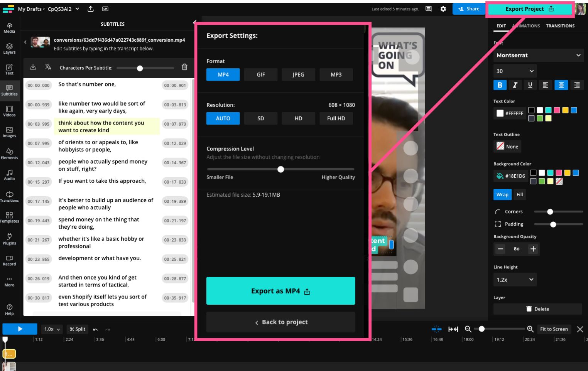Click the Export as MP4 button
This screenshot has height=371, width=588.
point(280,291)
